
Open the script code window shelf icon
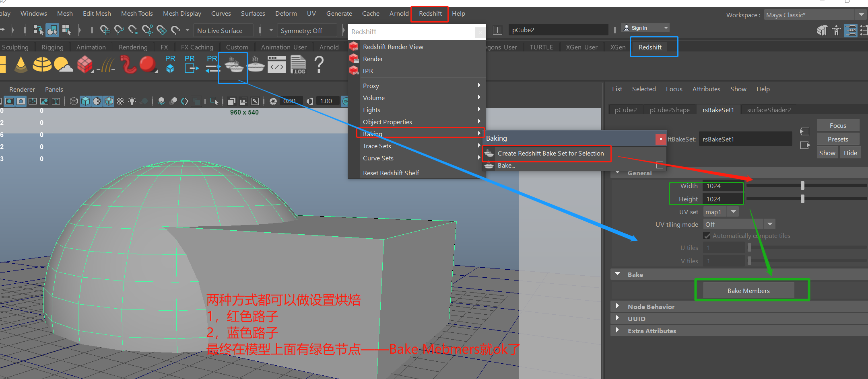277,64
